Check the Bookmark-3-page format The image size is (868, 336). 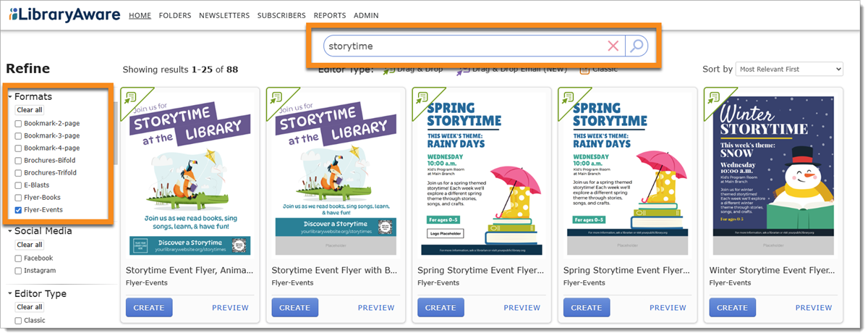point(19,135)
